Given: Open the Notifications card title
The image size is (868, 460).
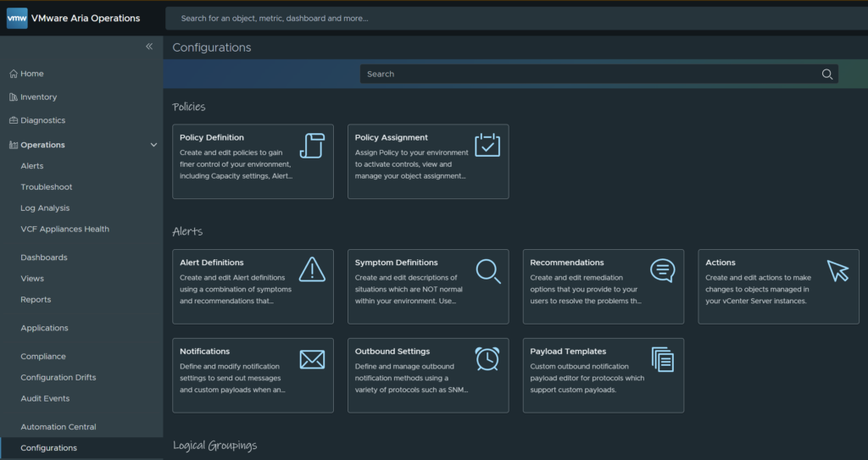Looking at the screenshot, I should 205,352.
